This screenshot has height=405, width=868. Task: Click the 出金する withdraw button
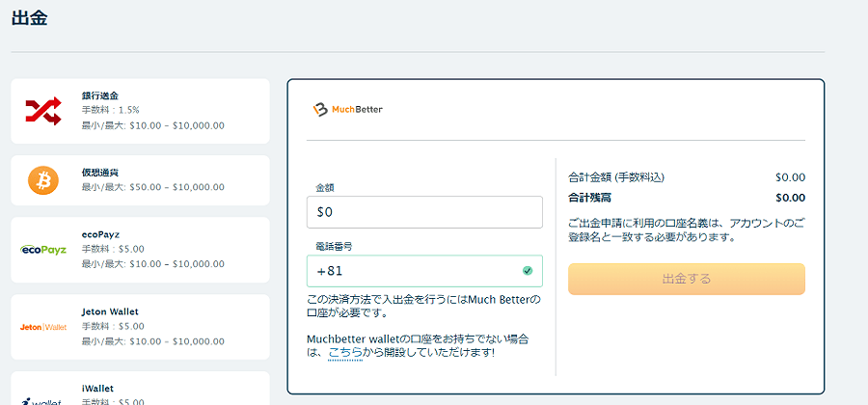(x=687, y=279)
